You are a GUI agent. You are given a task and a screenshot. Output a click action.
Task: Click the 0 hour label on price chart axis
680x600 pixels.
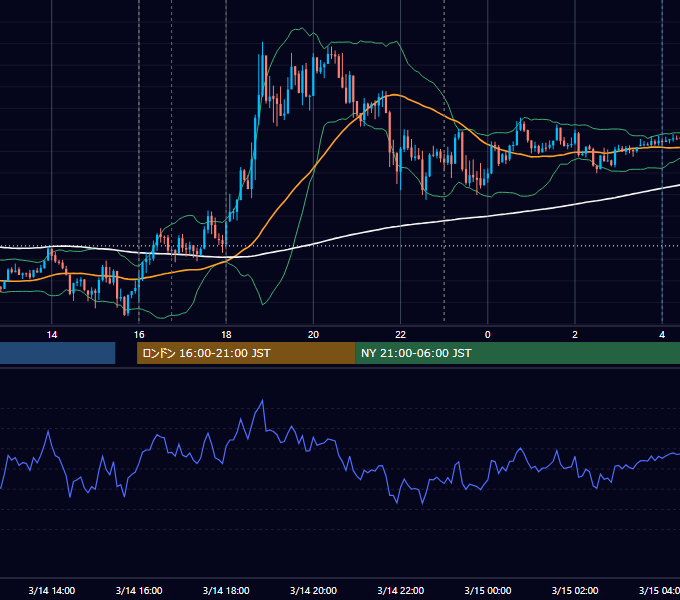point(487,335)
